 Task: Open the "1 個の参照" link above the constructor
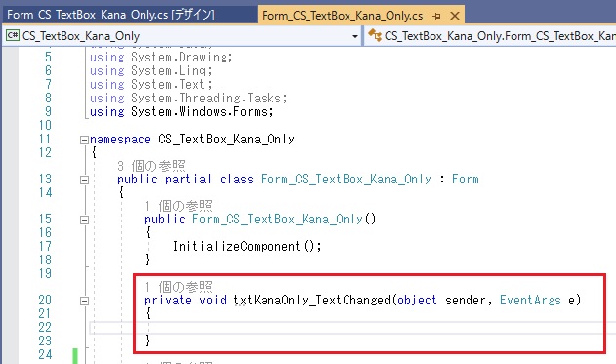click(x=179, y=206)
